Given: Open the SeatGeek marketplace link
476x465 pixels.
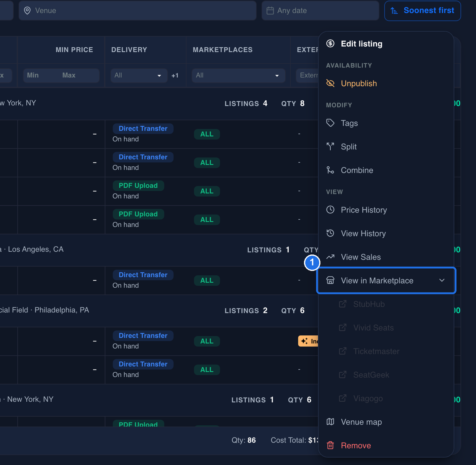Looking at the screenshot, I should (386, 375).
